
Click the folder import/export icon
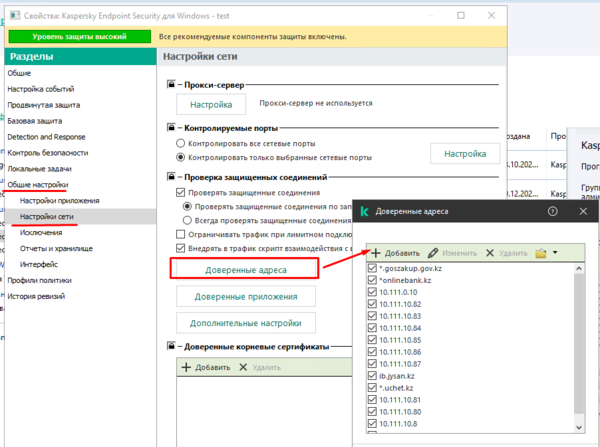(541, 253)
